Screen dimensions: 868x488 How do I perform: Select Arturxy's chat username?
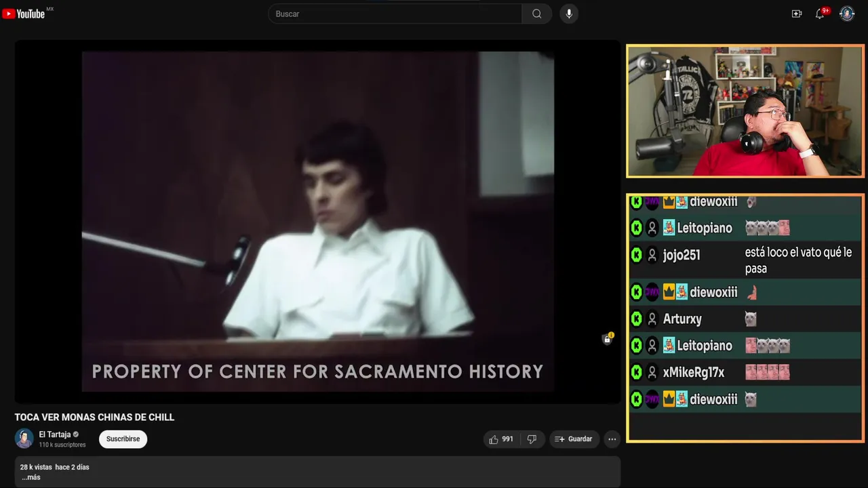(x=682, y=319)
